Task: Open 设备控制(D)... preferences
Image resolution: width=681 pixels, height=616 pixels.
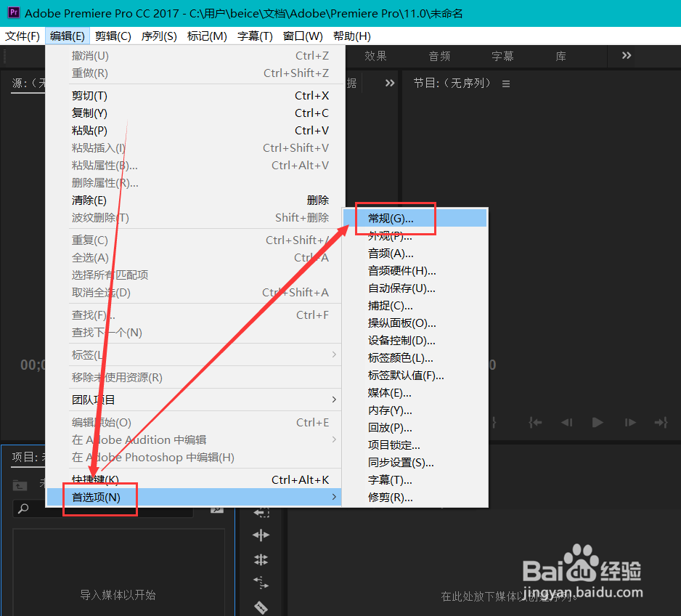Action: tap(415, 340)
